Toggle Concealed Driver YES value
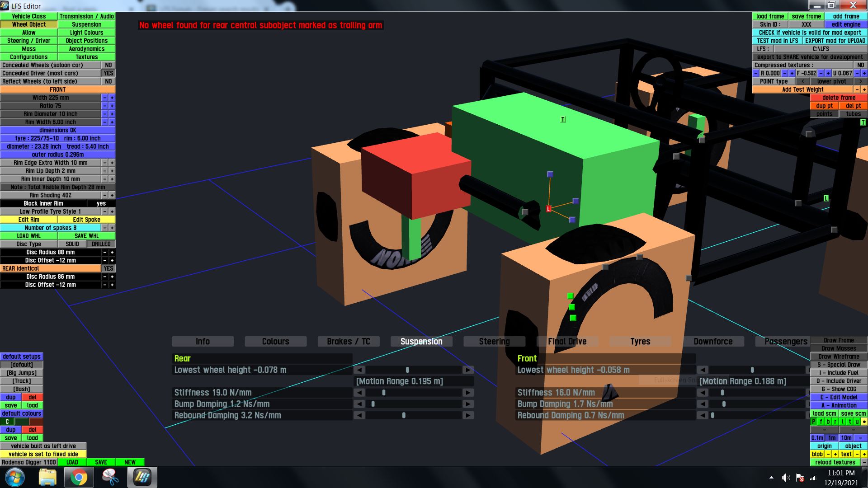 pos(108,73)
